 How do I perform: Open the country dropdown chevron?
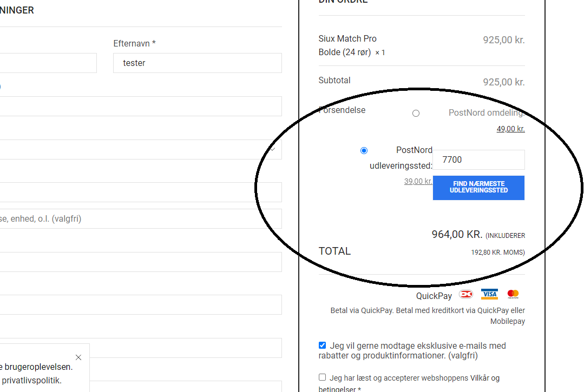[273, 150]
